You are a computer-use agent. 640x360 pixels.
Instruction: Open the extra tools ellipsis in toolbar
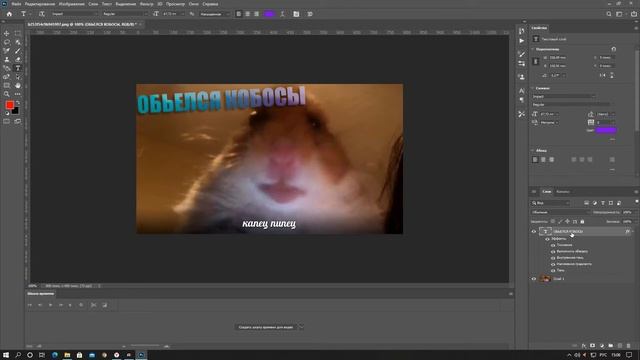18,94
